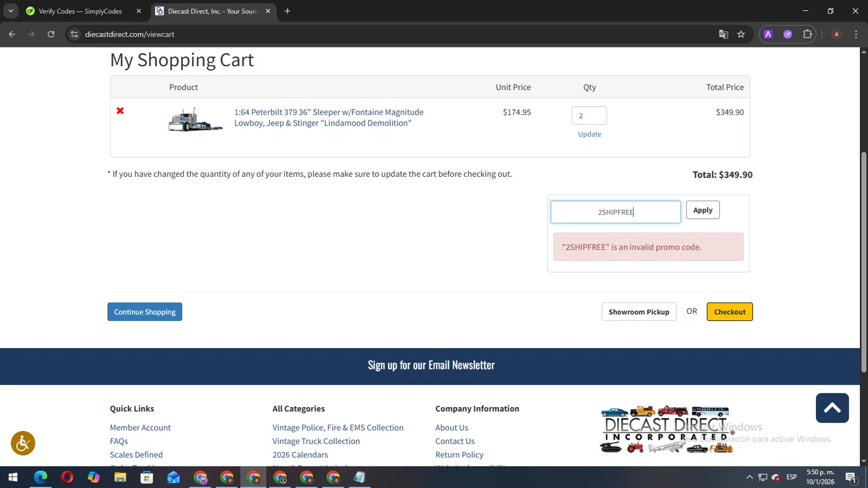Screen dimensions: 868x488
Task: Open Vintage Police, Fire & EMS Collection
Action: pyautogui.click(x=338, y=428)
